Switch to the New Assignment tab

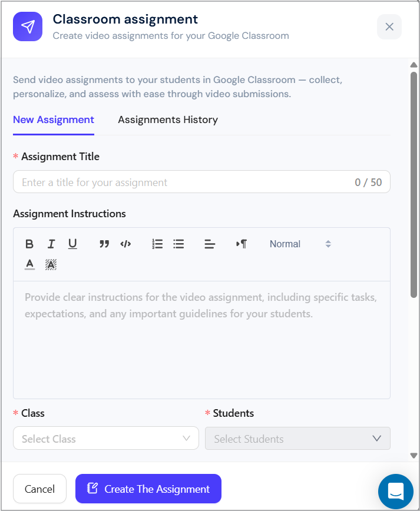tap(54, 120)
